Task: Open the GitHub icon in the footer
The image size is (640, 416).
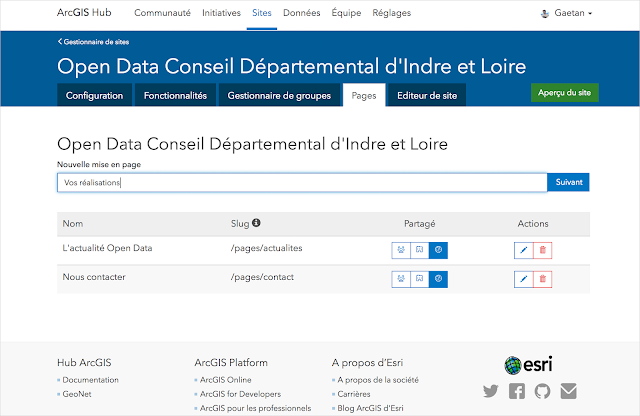Action: point(542,391)
